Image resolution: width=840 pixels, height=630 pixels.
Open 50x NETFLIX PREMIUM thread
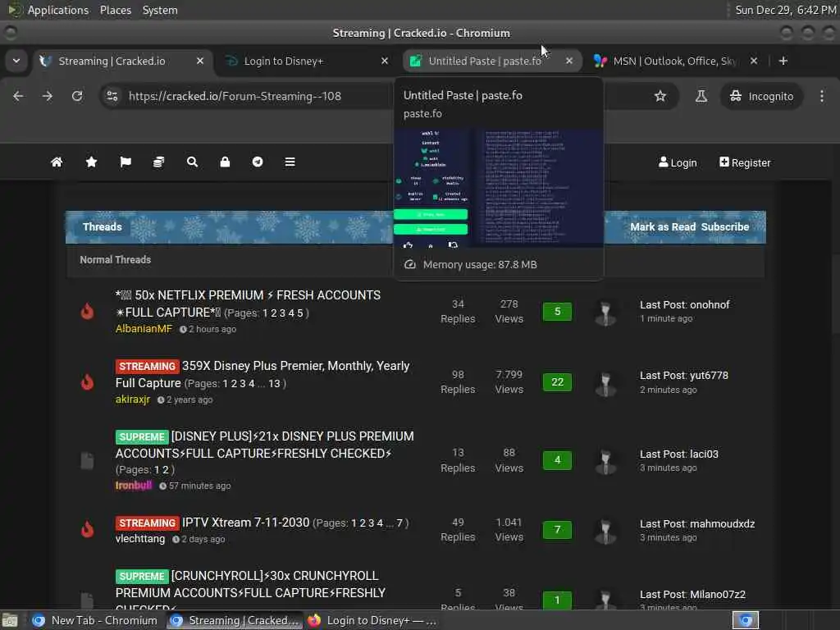click(248, 304)
